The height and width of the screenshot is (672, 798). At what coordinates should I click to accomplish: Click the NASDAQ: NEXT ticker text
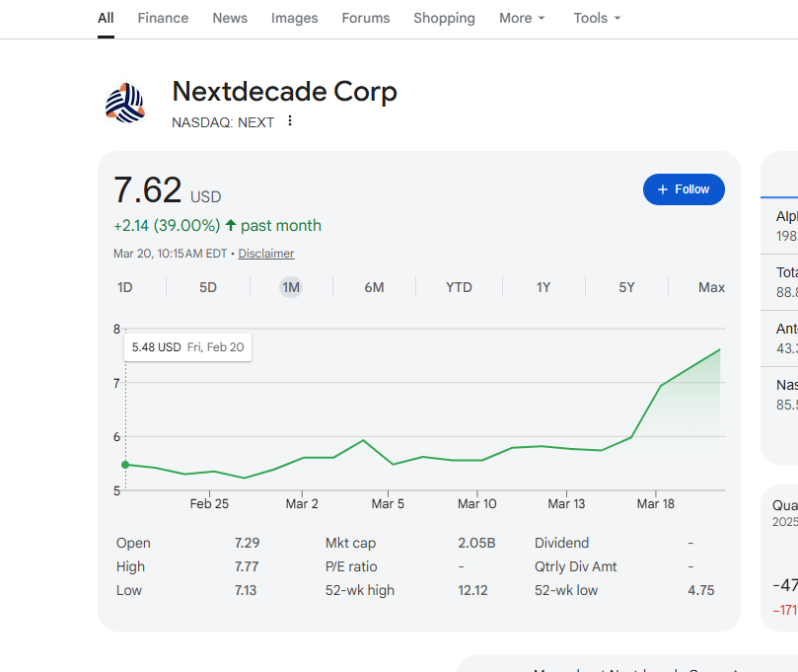tap(223, 122)
